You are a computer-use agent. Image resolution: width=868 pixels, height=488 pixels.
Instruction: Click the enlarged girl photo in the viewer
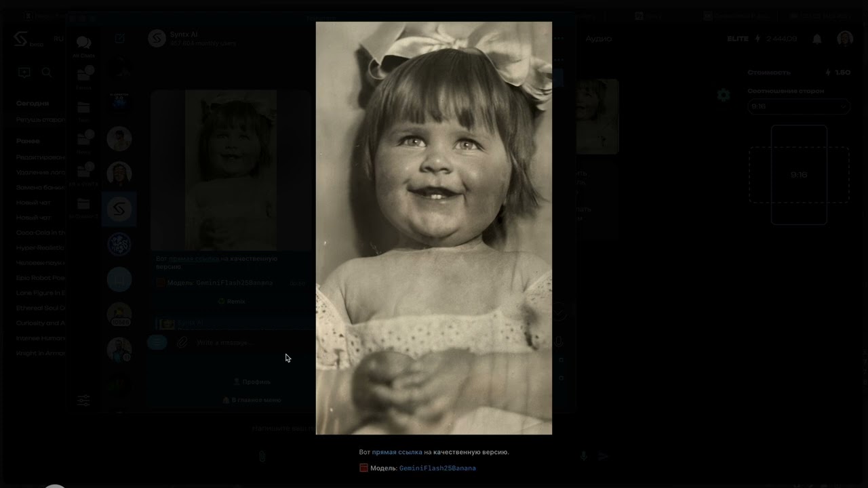coord(434,228)
